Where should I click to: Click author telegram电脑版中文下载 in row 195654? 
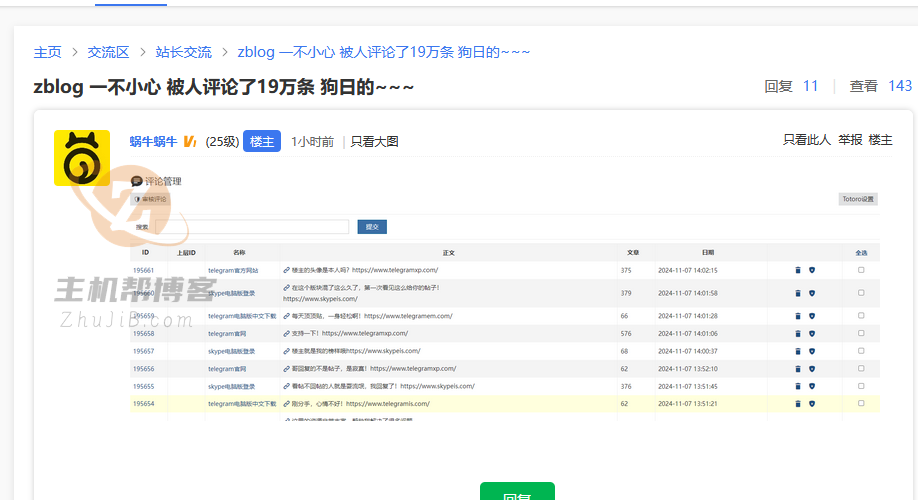[242, 403]
